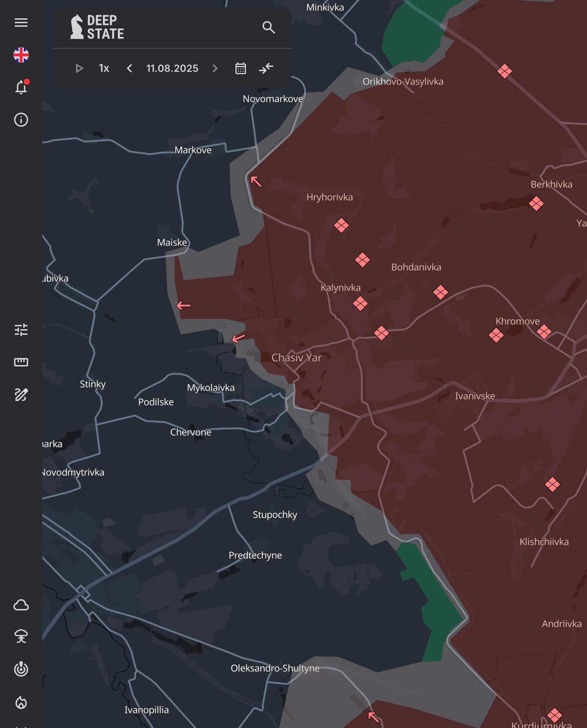Select the ruler measurement tool
The image size is (587, 728).
[21, 362]
